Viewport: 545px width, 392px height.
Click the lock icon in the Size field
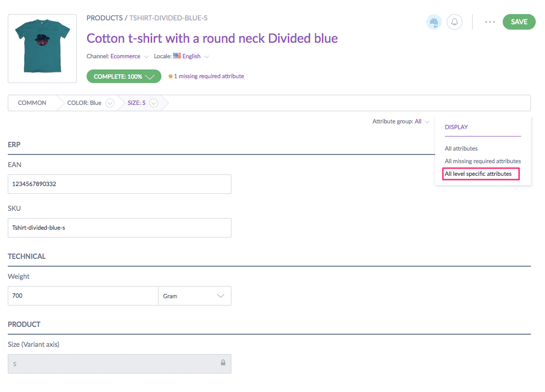point(223,363)
